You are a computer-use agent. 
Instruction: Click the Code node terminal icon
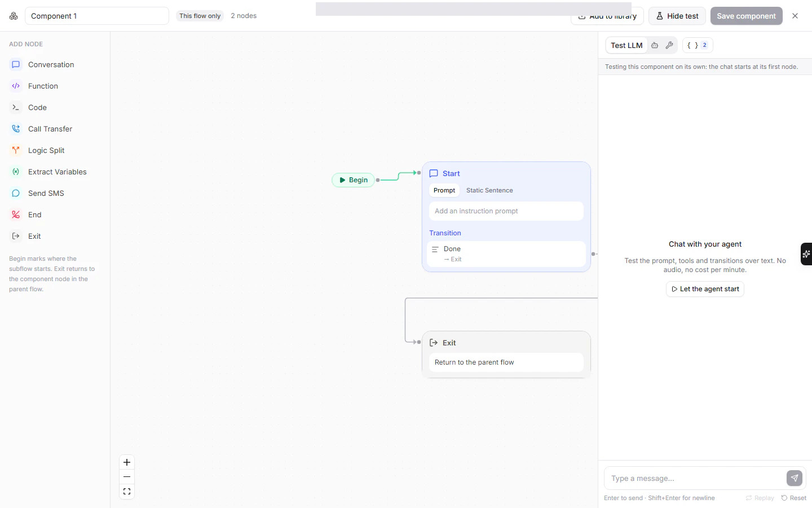point(16,107)
